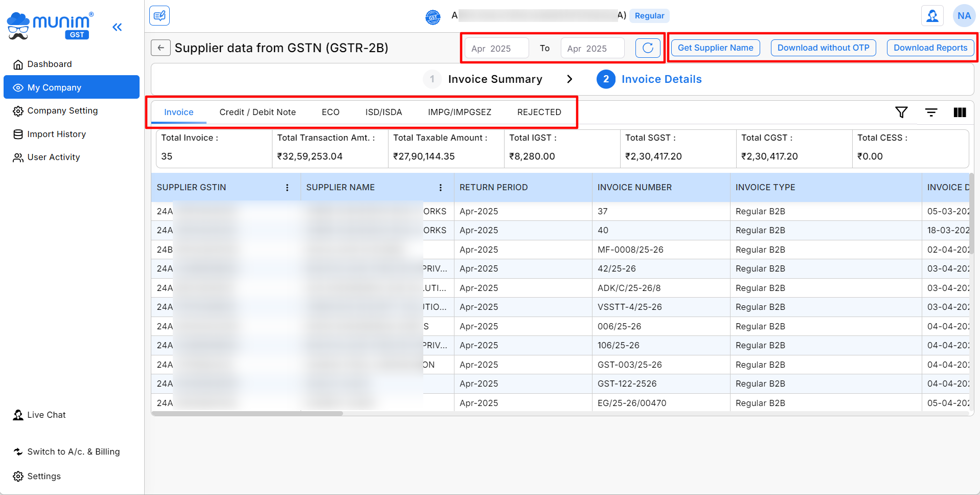Open Supplier GSTIN column options menu

(287, 188)
